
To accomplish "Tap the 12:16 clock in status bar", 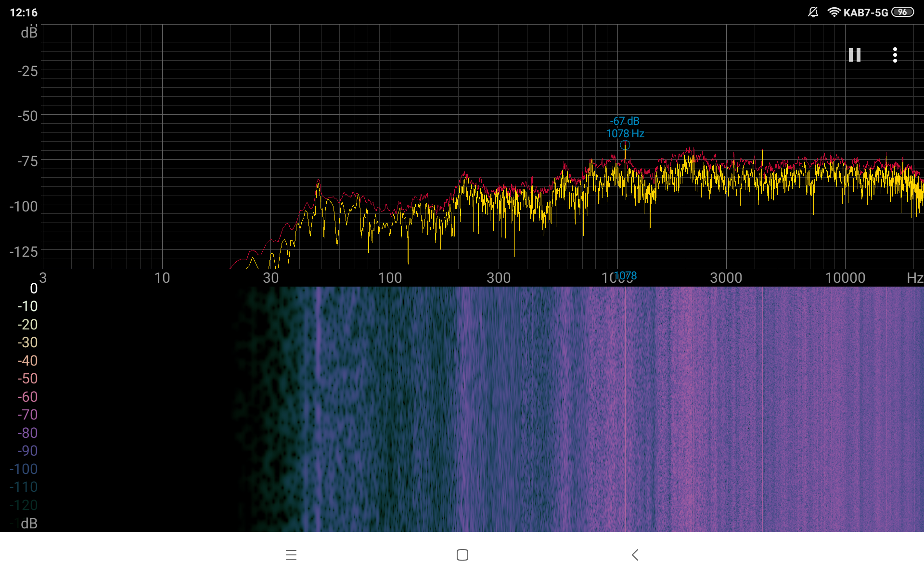I will click(24, 13).
